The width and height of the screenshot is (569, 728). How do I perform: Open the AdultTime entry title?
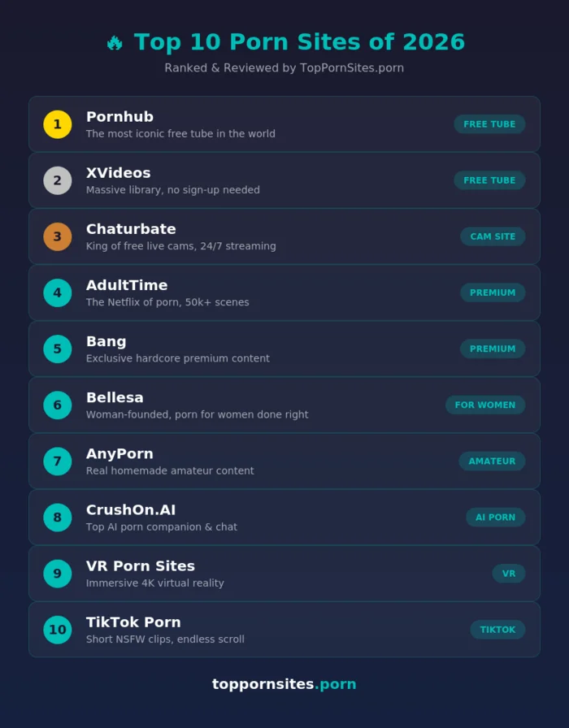tap(127, 285)
